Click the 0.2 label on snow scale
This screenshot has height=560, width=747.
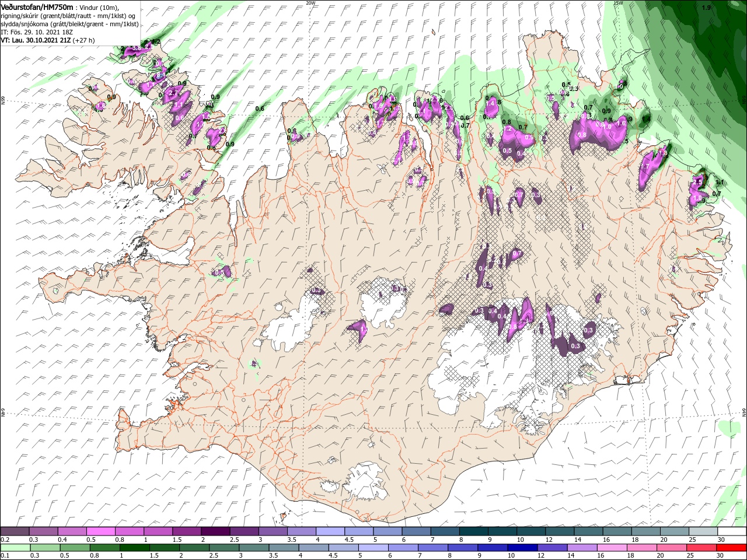tap(4, 540)
